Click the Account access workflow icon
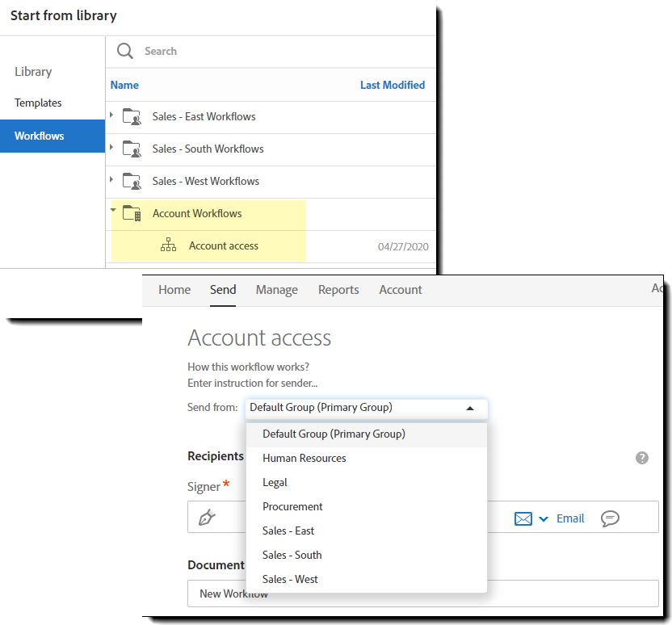The image size is (672, 625). click(x=169, y=245)
